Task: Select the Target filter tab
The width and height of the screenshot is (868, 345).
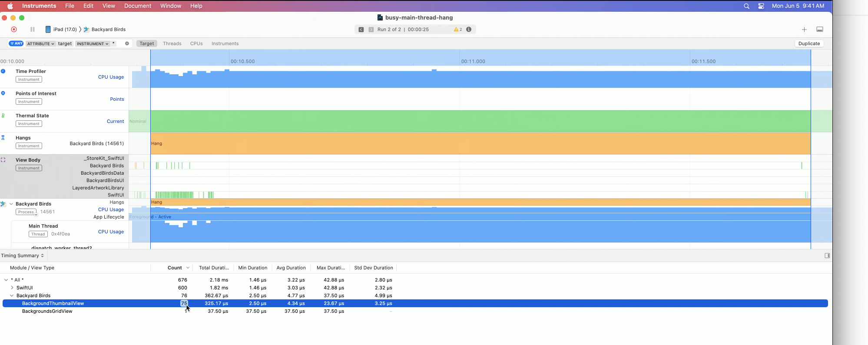Action: coord(147,43)
